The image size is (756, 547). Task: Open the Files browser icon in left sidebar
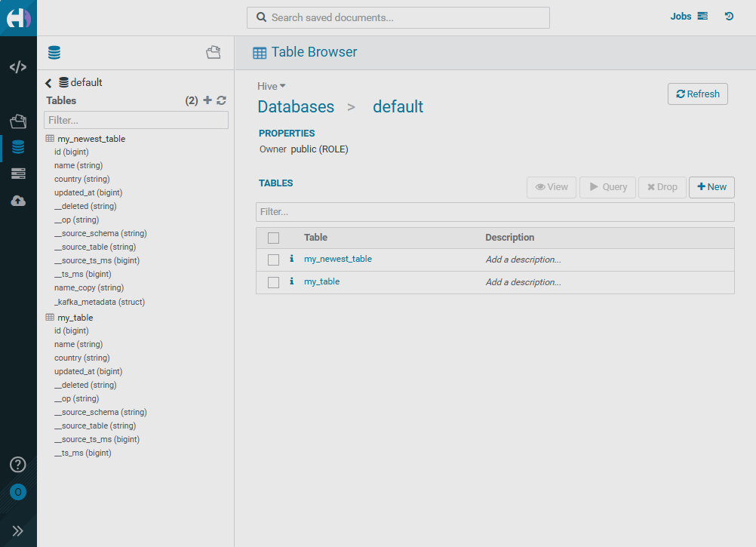click(x=18, y=121)
